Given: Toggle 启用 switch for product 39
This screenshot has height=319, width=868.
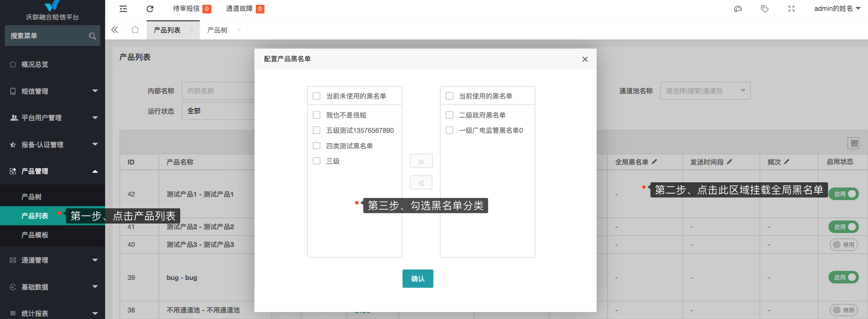Looking at the screenshot, I should click(844, 277).
